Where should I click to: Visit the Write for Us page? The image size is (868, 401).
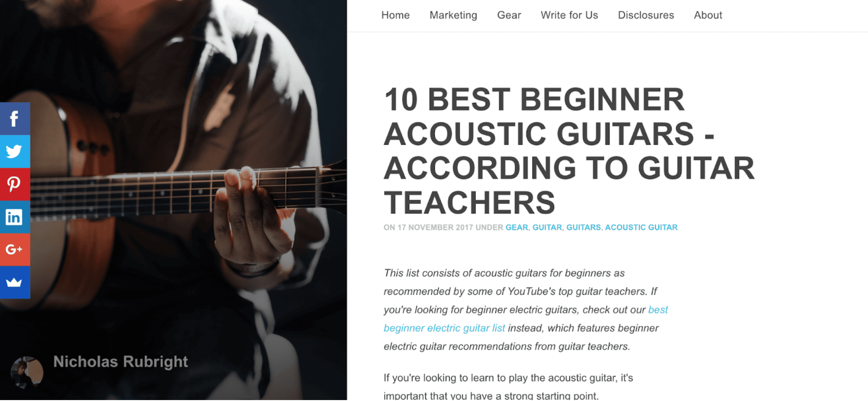click(569, 15)
